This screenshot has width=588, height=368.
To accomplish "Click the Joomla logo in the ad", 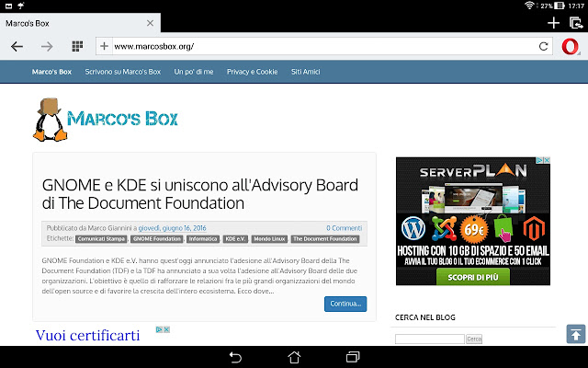I will 444,228.
